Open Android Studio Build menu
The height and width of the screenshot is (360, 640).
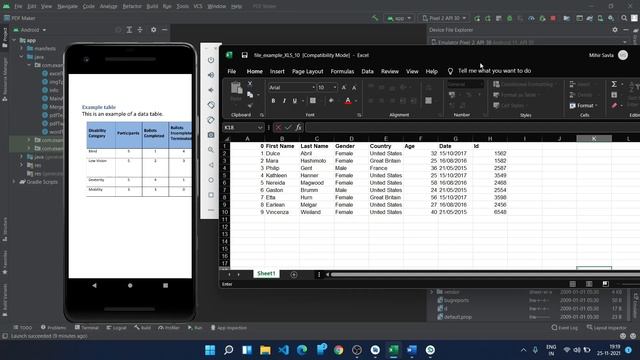coord(152,7)
